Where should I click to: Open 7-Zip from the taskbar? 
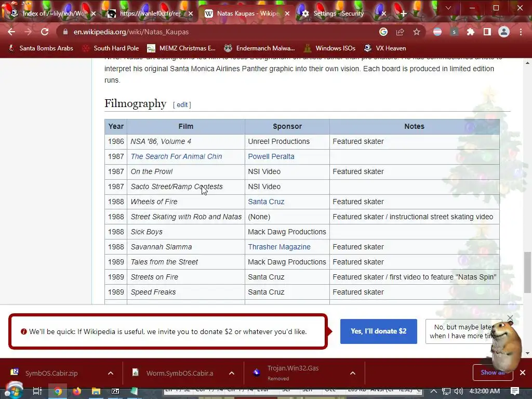point(115,391)
